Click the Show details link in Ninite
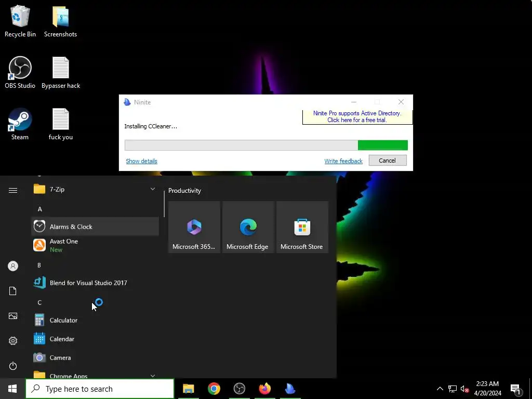Image resolution: width=532 pixels, height=399 pixels. click(x=141, y=161)
